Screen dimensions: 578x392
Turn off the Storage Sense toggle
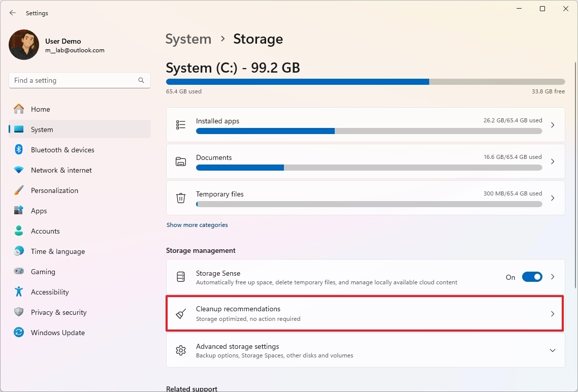pyautogui.click(x=532, y=277)
